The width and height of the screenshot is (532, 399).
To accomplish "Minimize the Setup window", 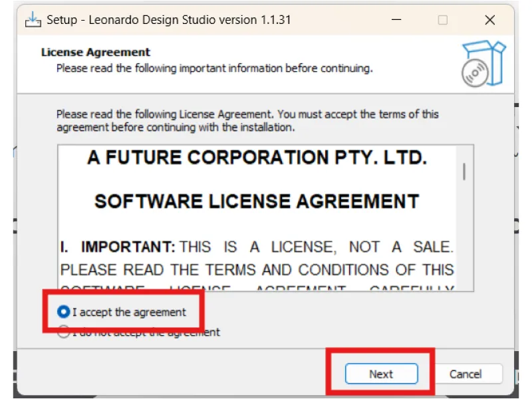I will [395, 20].
